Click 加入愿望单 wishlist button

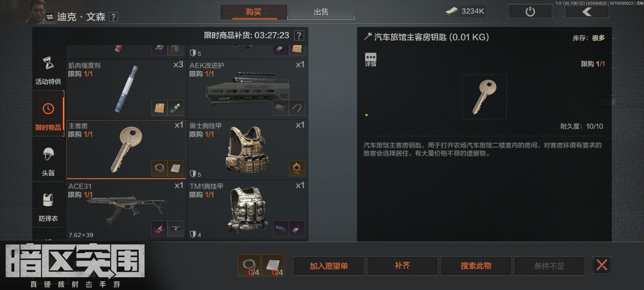329,266
